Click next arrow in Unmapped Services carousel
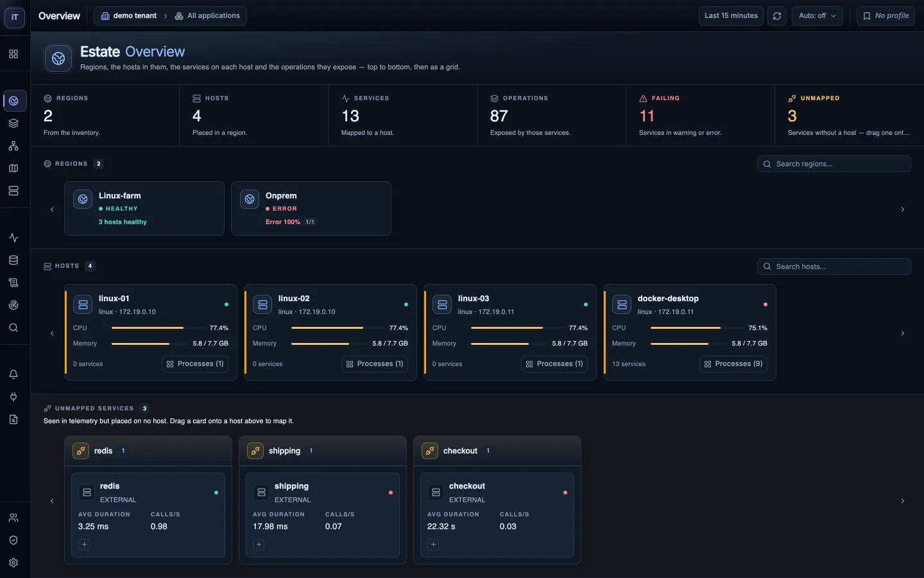This screenshot has height=578, width=924. pyautogui.click(x=903, y=501)
